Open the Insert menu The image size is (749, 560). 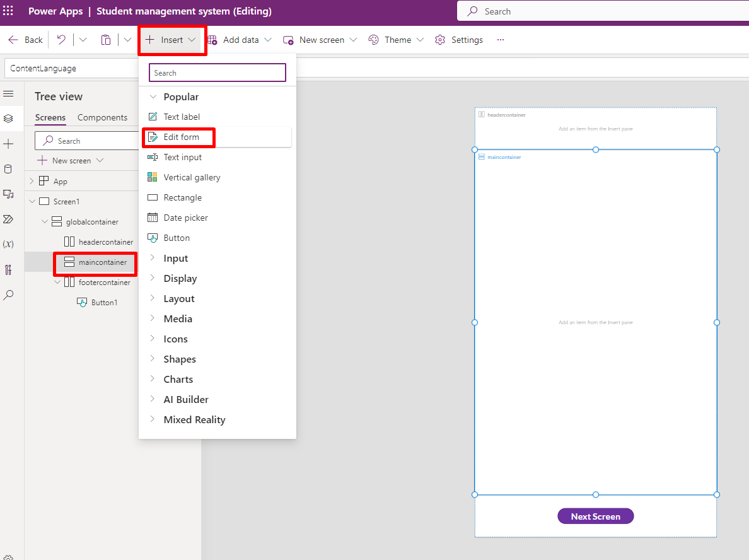[171, 40]
